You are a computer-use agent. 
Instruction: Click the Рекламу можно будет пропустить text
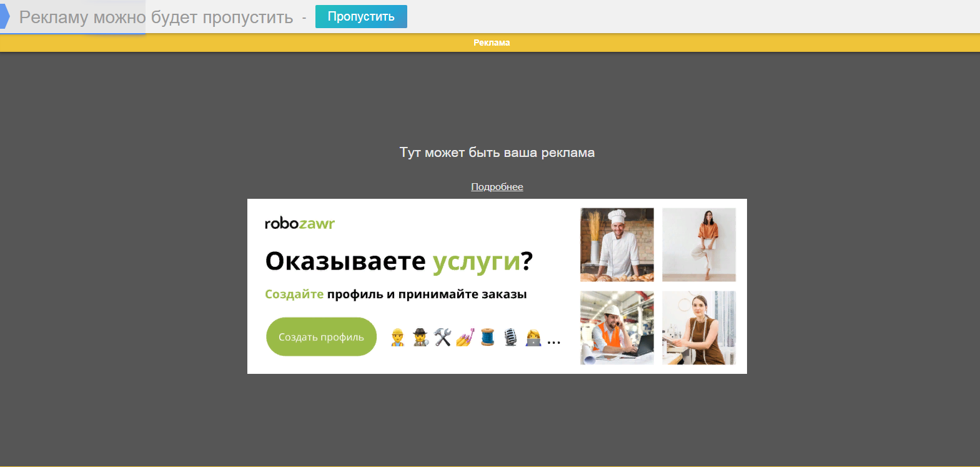pyautogui.click(x=156, y=18)
